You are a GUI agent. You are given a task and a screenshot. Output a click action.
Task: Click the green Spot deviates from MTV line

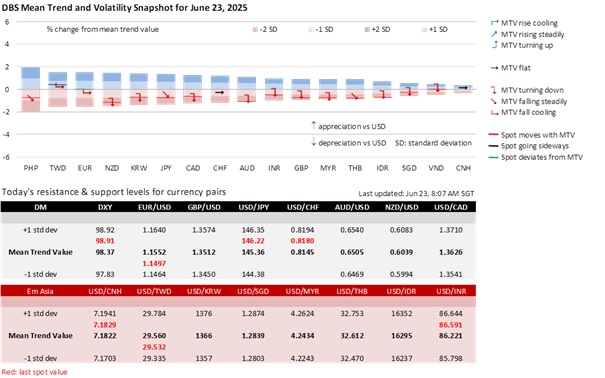pos(493,157)
